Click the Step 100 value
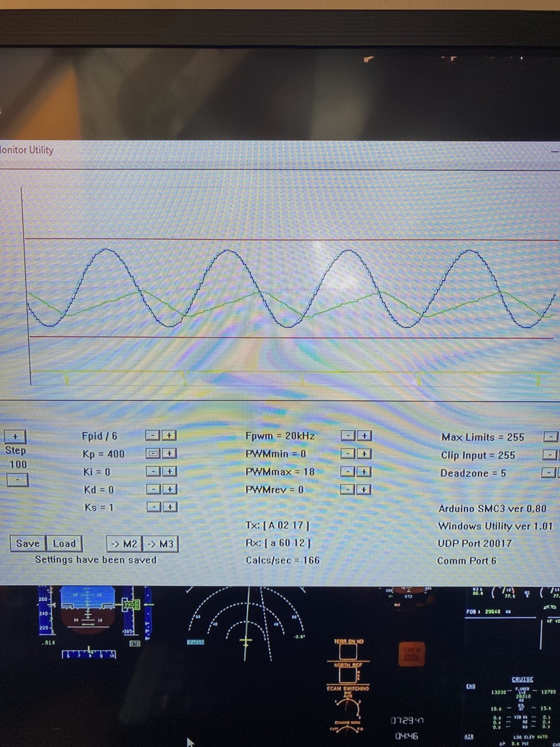Screen dimensions: 560x747 pyautogui.click(x=18, y=465)
